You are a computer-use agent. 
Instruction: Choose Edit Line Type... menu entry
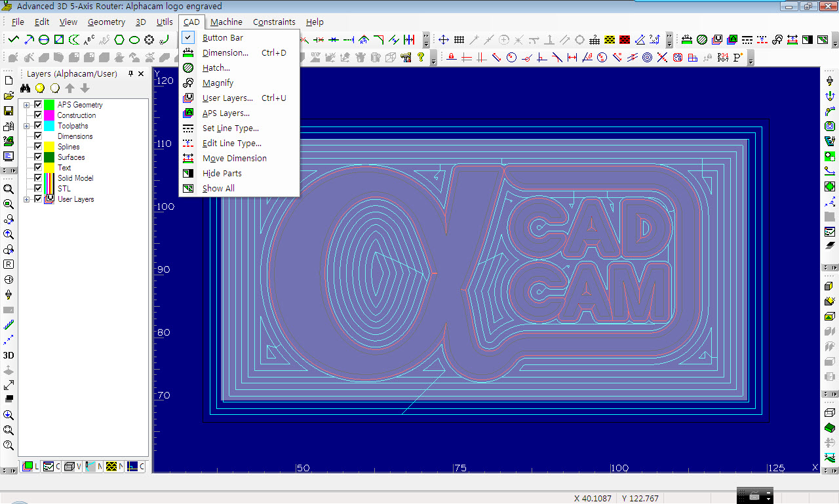[239, 144]
